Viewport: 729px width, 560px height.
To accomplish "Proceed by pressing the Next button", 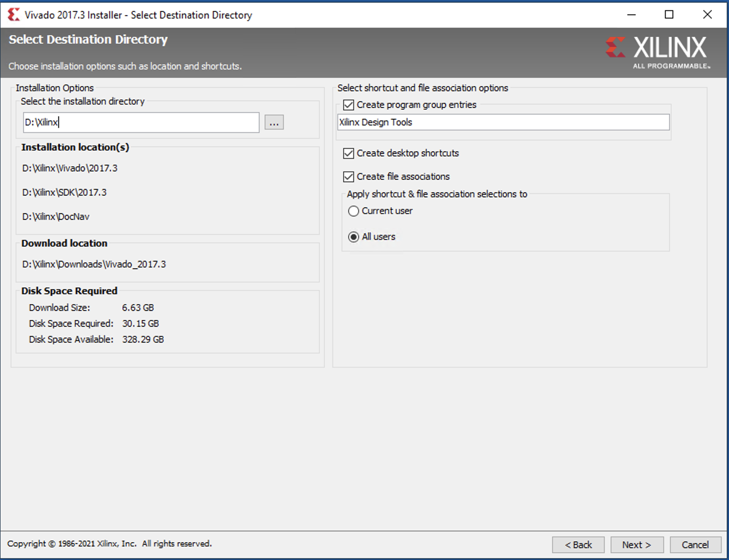I will click(636, 545).
